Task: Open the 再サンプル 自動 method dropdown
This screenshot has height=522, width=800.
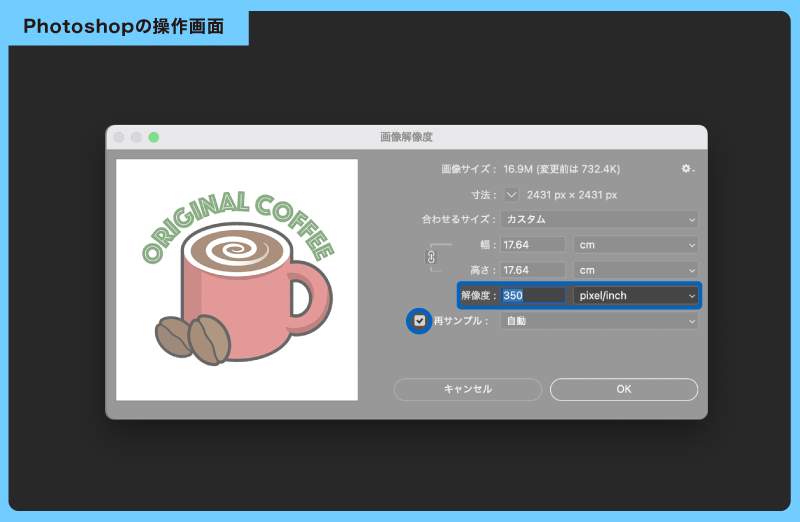Action: pyautogui.click(x=599, y=321)
